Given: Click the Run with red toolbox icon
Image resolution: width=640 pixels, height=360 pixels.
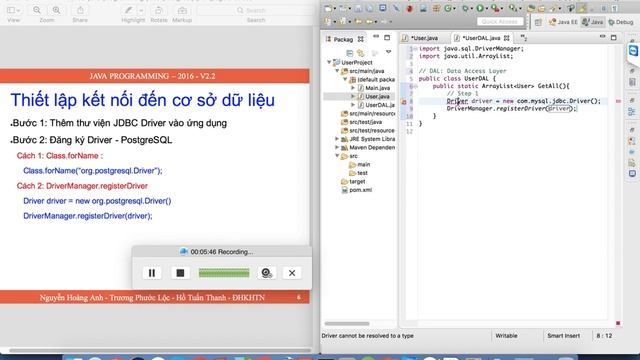Looking at the screenshot, I should [x=495, y=9].
